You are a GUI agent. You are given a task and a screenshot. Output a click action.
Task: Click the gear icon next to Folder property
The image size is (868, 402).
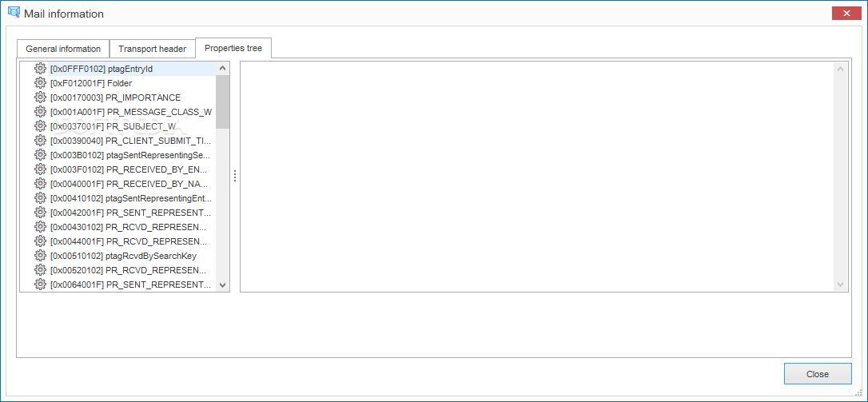(x=40, y=83)
